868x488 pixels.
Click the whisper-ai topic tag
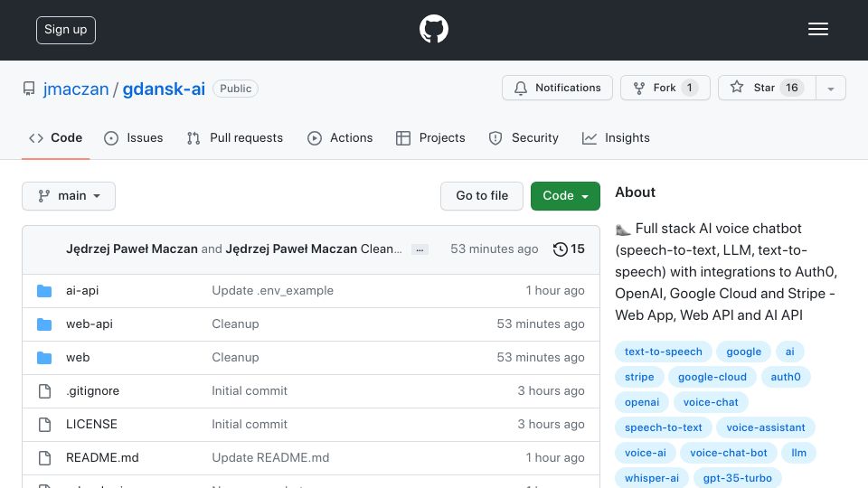click(652, 478)
